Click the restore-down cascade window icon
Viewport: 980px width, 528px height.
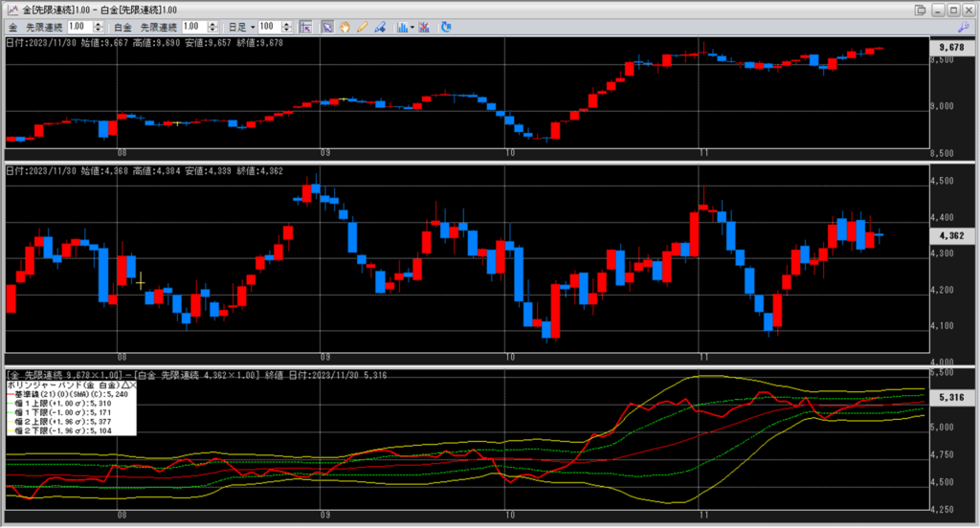921,10
